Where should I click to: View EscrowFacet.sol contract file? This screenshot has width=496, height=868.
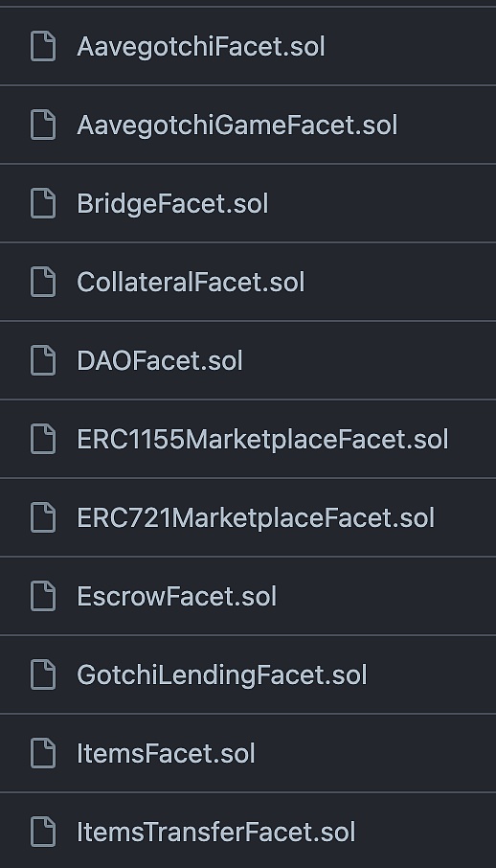[176, 597]
